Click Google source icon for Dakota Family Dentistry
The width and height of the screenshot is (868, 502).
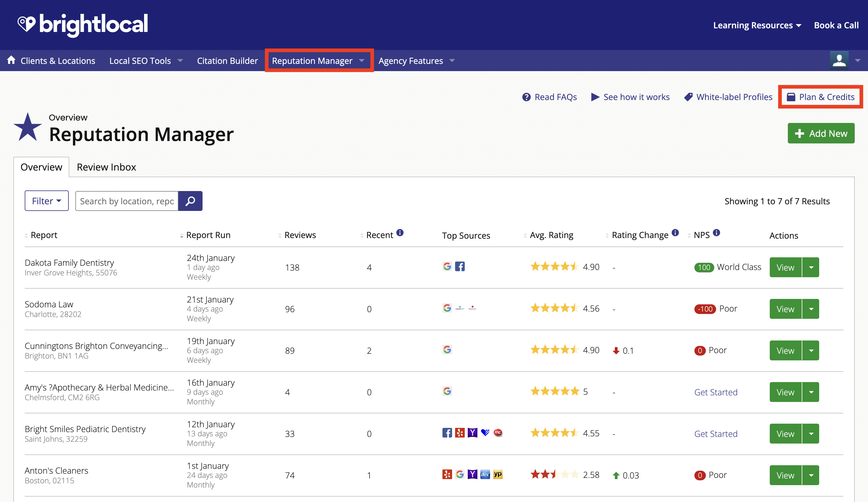click(x=447, y=266)
